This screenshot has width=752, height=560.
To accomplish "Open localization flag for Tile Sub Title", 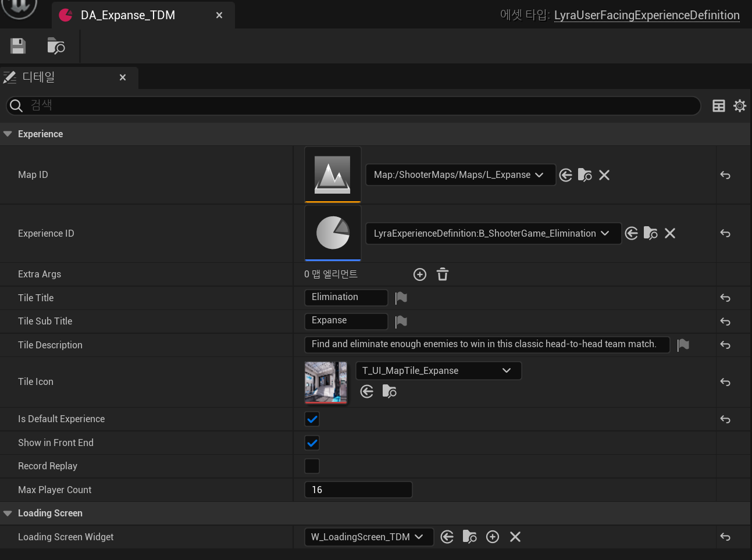I will tap(401, 322).
